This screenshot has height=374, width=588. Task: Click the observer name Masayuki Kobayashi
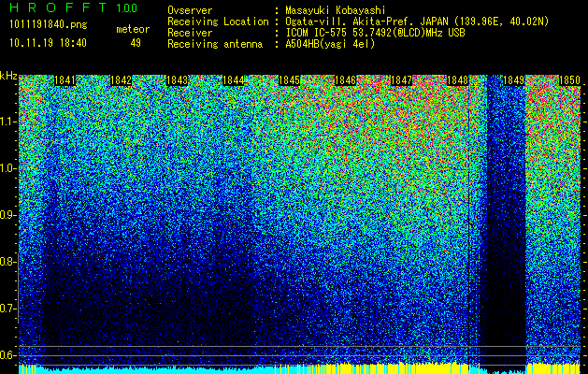tap(336, 11)
